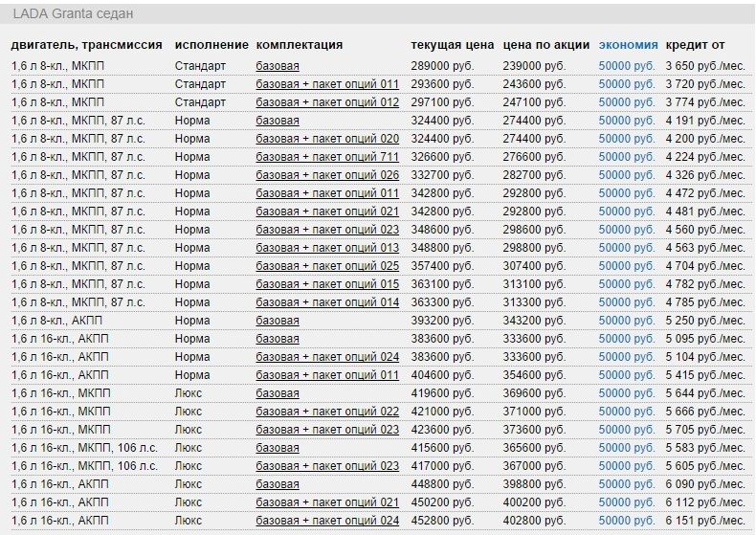This screenshot has width=756, height=535.
Task: Click 'пакет опций 011' link for Стандарт trim
Action: tap(327, 84)
